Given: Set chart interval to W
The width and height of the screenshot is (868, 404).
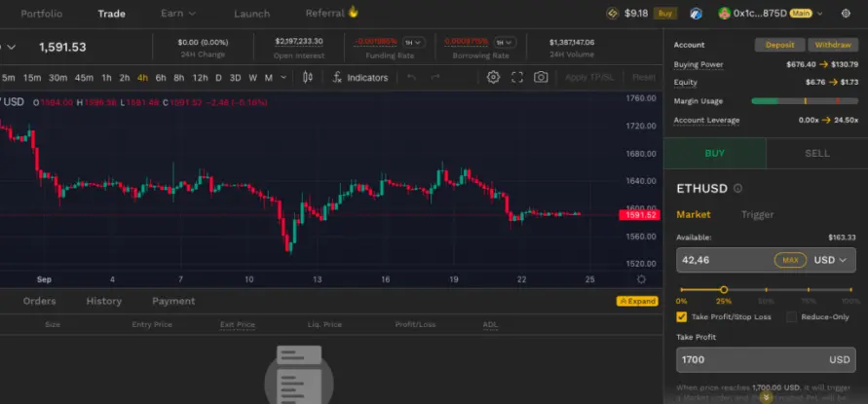Looking at the screenshot, I should 253,78.
